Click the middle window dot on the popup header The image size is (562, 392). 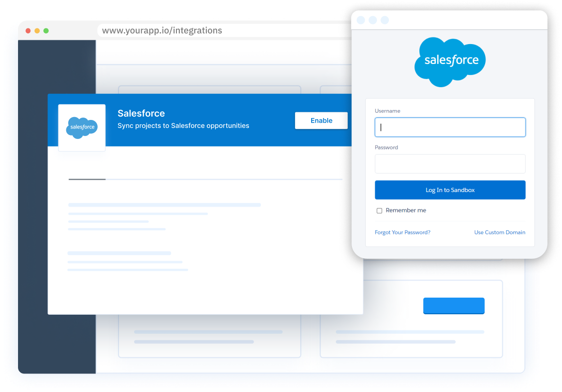tap(373, 20)
